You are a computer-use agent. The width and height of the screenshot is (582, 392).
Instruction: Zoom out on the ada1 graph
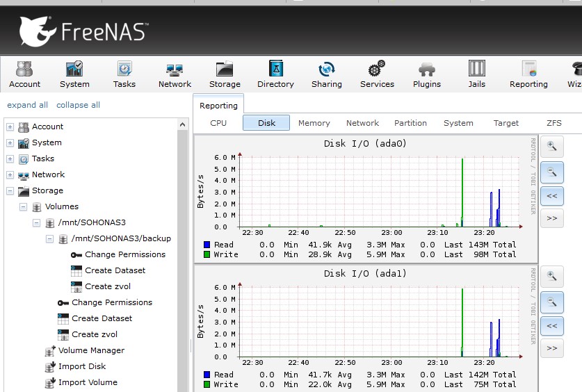point(552,302)
